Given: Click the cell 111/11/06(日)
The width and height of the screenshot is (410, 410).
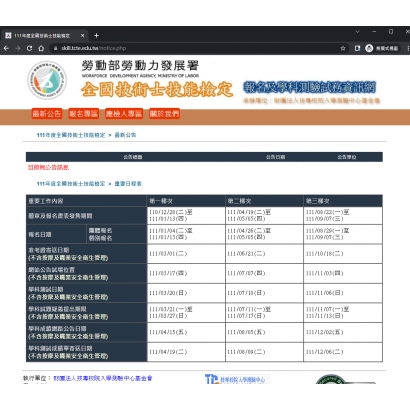Looking at the screenshot, I should (343, 293).
